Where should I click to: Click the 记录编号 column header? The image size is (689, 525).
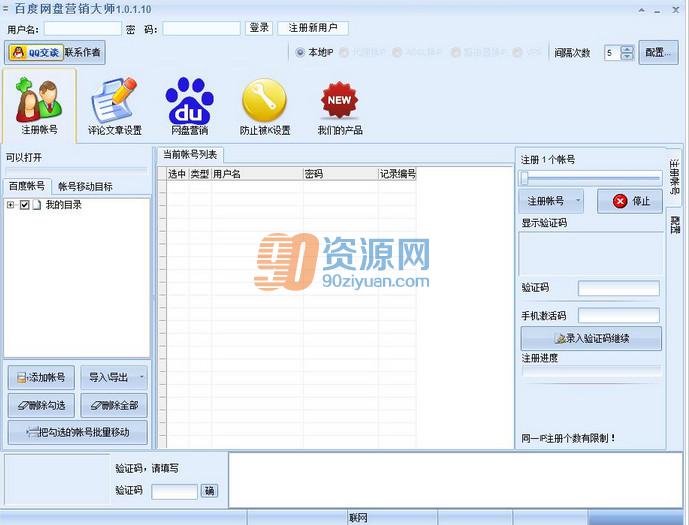pyautogui.click(x=397, y=174)
